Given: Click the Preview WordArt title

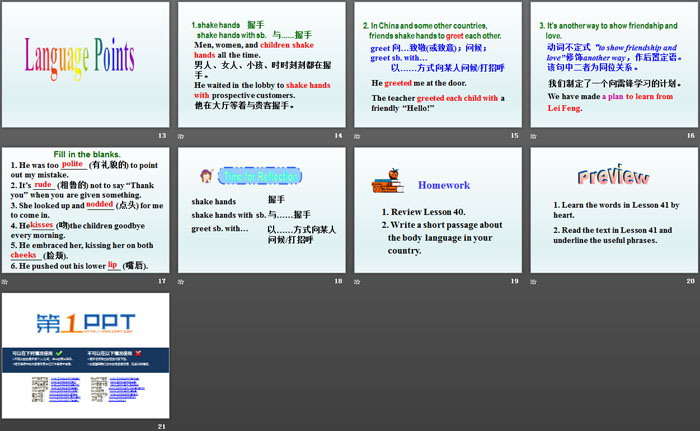Looking at the screenshot, I should point(613,177).
